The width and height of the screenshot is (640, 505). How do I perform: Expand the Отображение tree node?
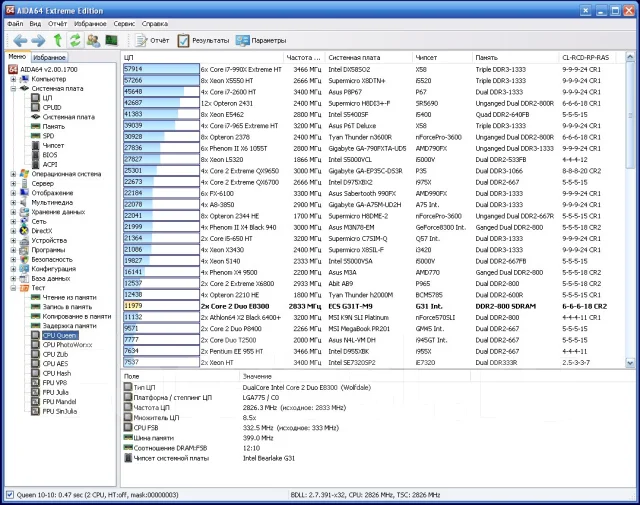point(13,193)
